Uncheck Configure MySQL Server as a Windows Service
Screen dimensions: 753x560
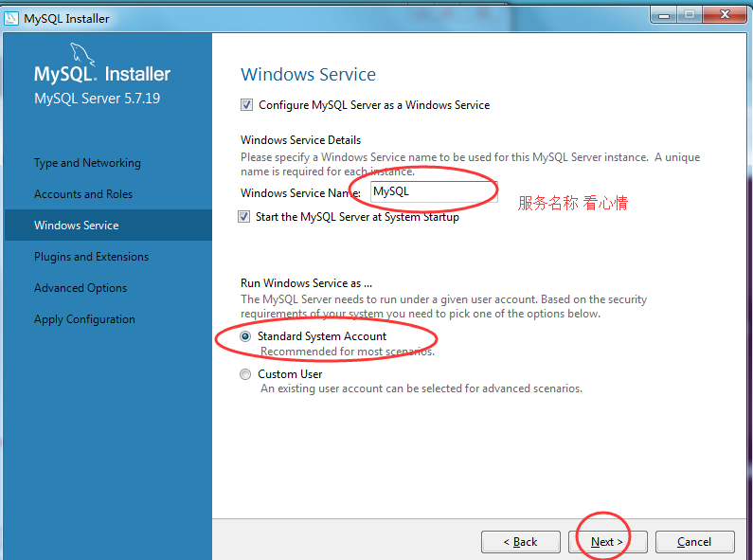(246, 104)
